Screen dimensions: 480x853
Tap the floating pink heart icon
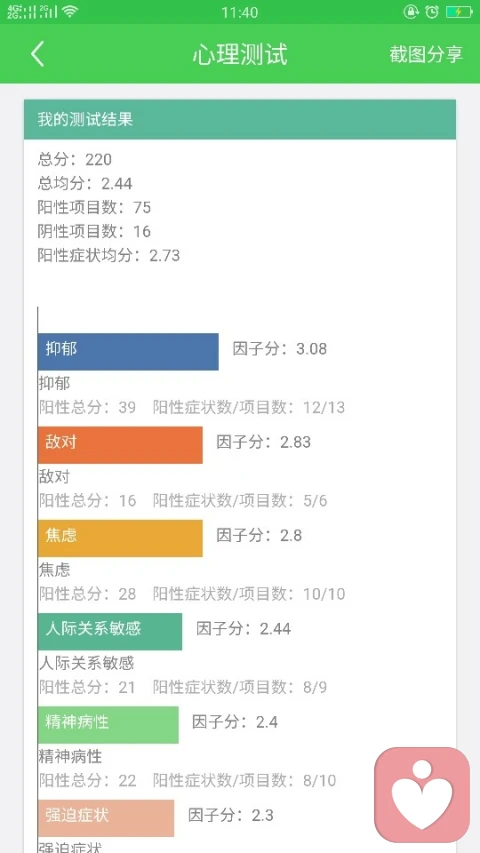[422, 794]
